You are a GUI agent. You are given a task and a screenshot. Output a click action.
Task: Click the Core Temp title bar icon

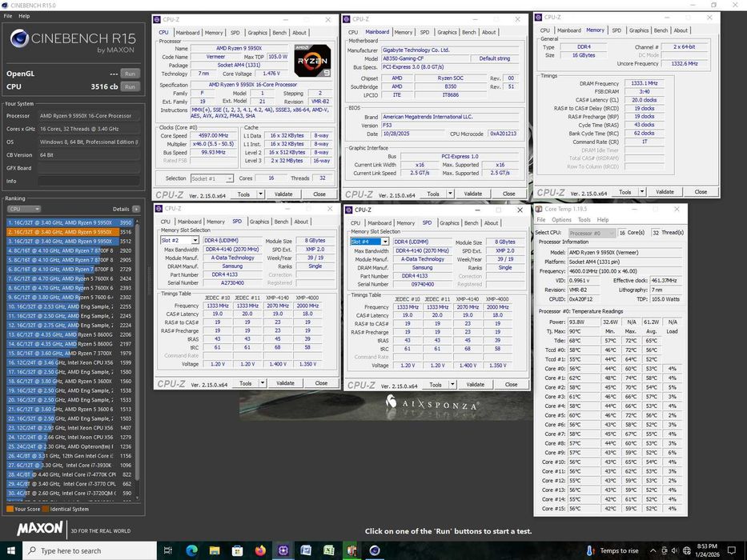[539, 209]
